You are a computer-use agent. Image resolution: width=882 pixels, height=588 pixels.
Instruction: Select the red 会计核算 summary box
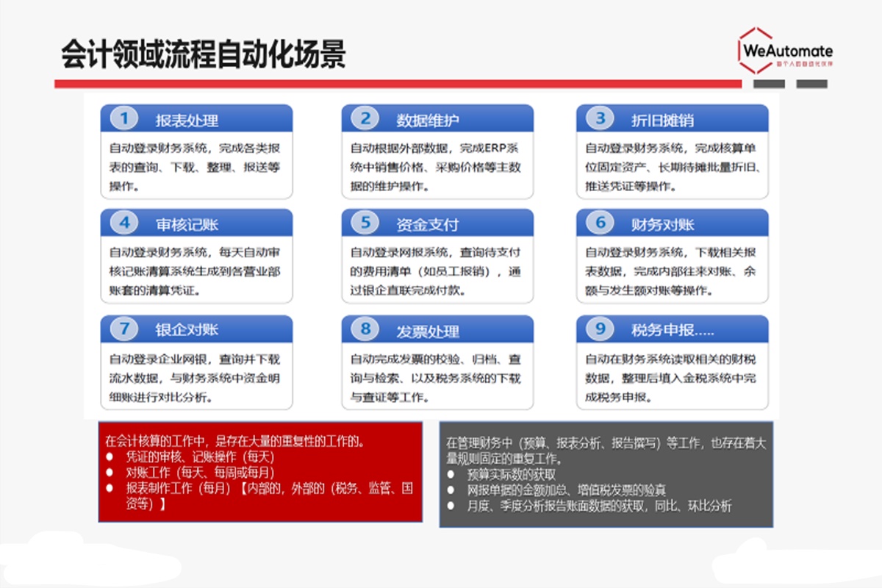point(260,471)
